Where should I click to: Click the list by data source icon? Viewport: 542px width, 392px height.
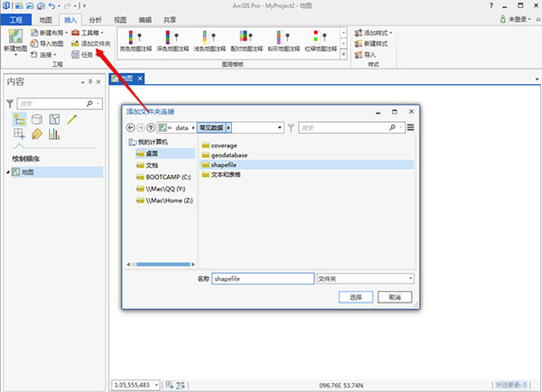click(36, 119)
